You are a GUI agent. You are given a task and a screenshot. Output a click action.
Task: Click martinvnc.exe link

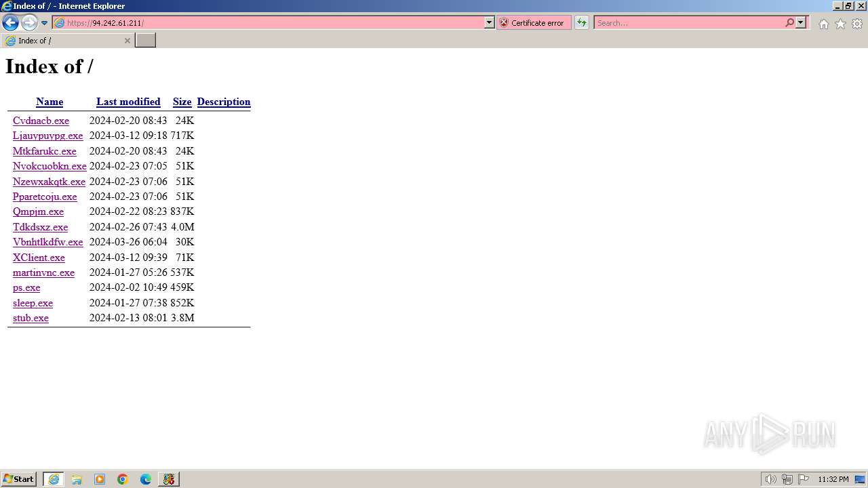[43, 272]
